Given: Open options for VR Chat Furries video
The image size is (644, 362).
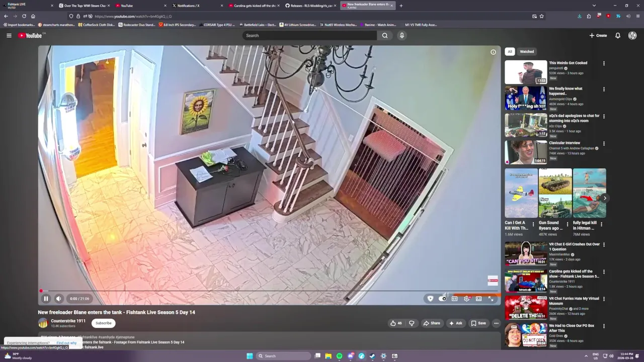Looking at the screenshot, I should click(604, 299).
